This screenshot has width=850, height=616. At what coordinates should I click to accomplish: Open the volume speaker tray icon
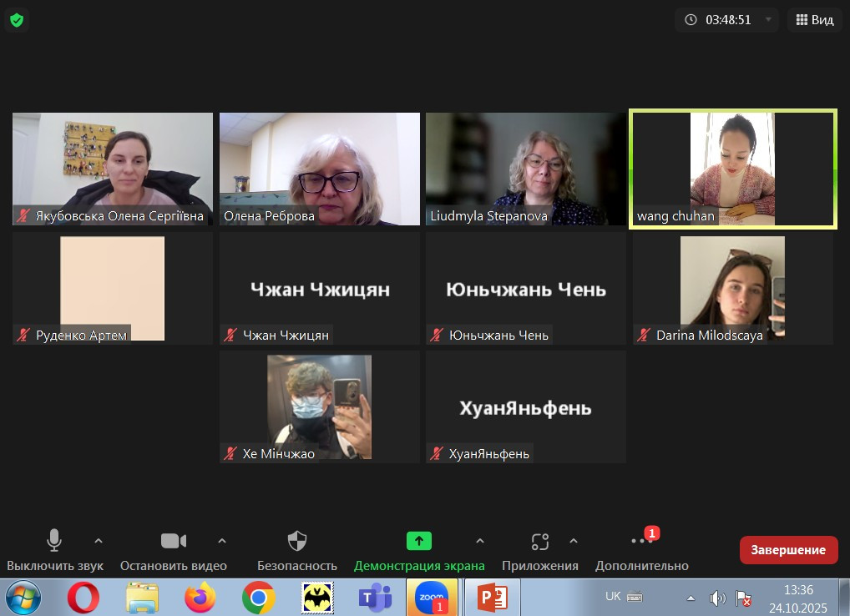point(717,598)
